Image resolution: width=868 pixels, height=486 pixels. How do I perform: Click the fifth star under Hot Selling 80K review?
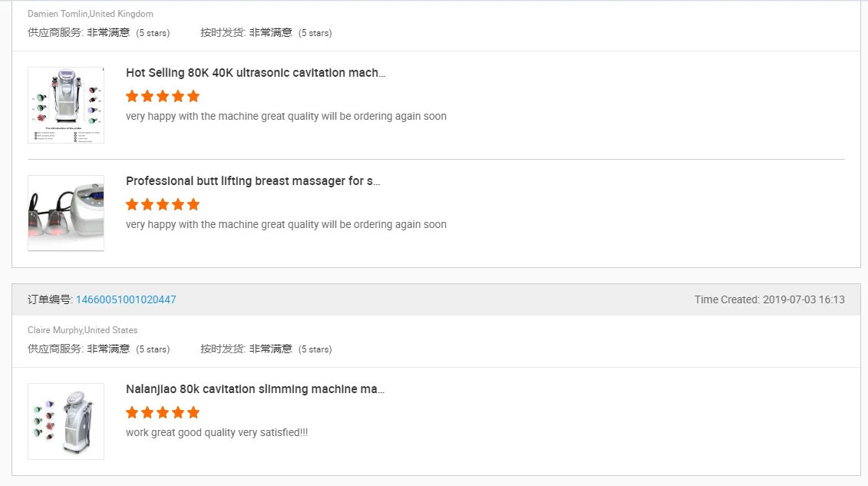(193, 96)
